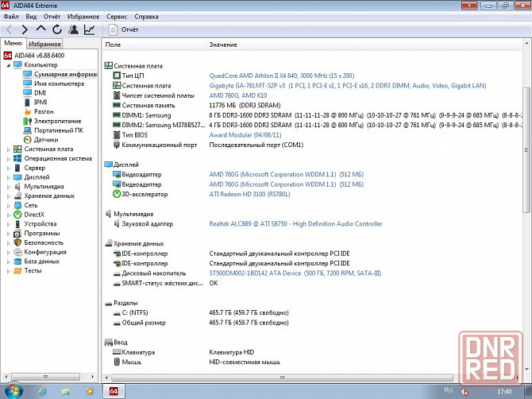Click the Конфигурация tree icon
Viewport: 532px width, 399px height.
point(17,252)
